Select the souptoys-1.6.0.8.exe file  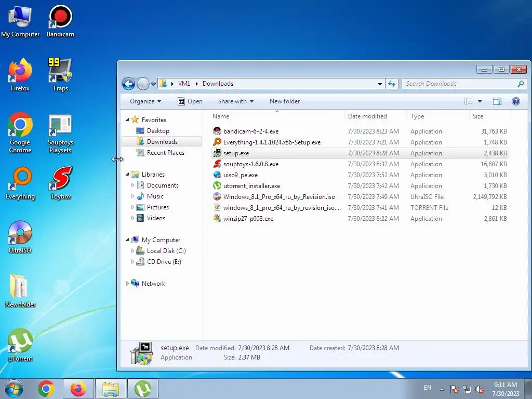pos(360,164)
